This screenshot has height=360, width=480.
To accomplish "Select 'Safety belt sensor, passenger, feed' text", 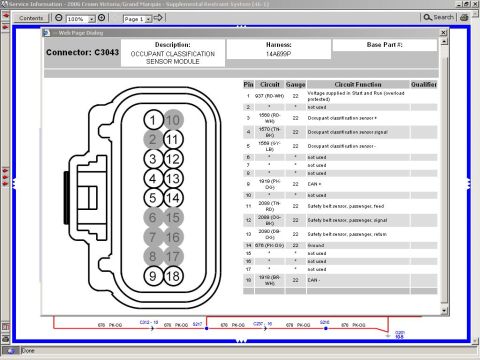I will pyautogui.click(x=346, y=206).
